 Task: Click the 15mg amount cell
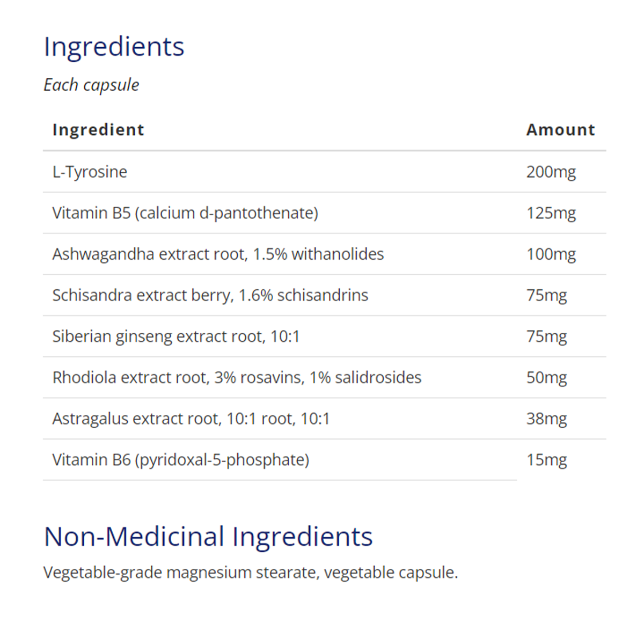(546, 460)
